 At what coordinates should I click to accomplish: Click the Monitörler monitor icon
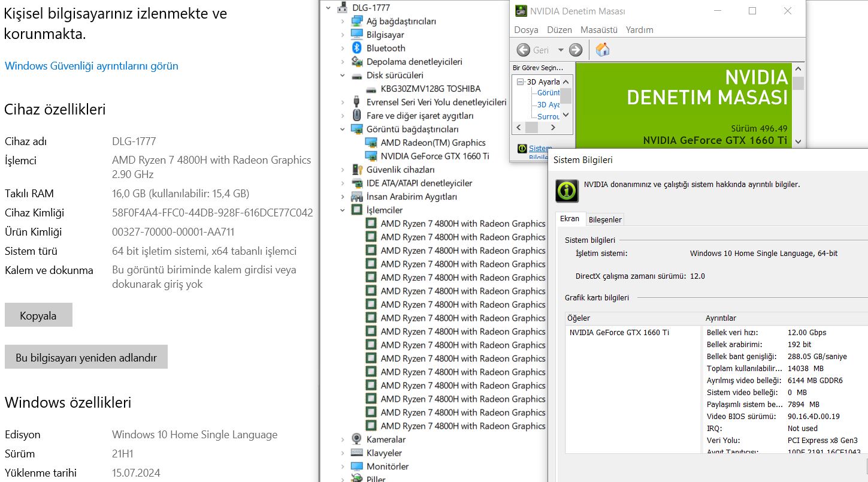[357, 466]
